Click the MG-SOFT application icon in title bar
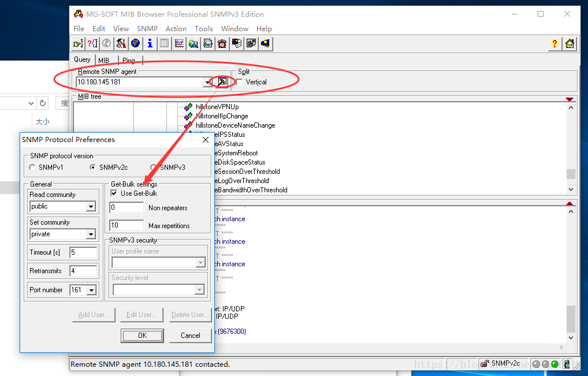The width and height of the screenshot is (588, 376). pyautogui.click(x=79, y=14)
